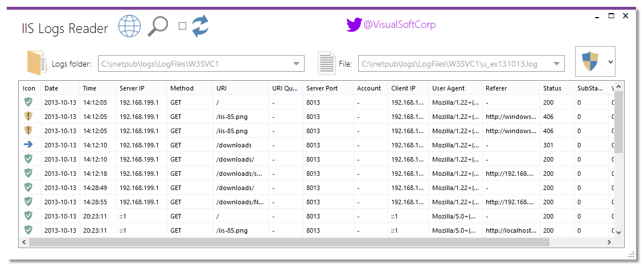This screenshot has width=644, height=268.
Task: Expand the chevron beside the shield button
Action: pos(610,61)
